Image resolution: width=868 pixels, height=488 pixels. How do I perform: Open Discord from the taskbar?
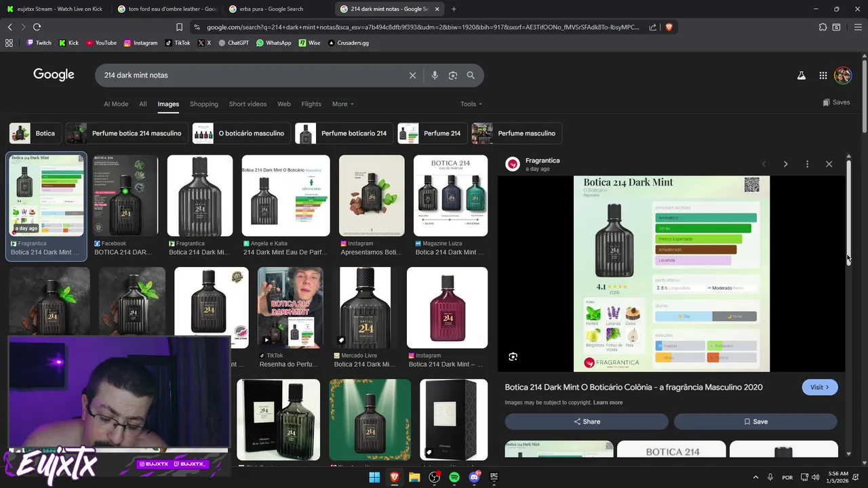pos(474,477)
